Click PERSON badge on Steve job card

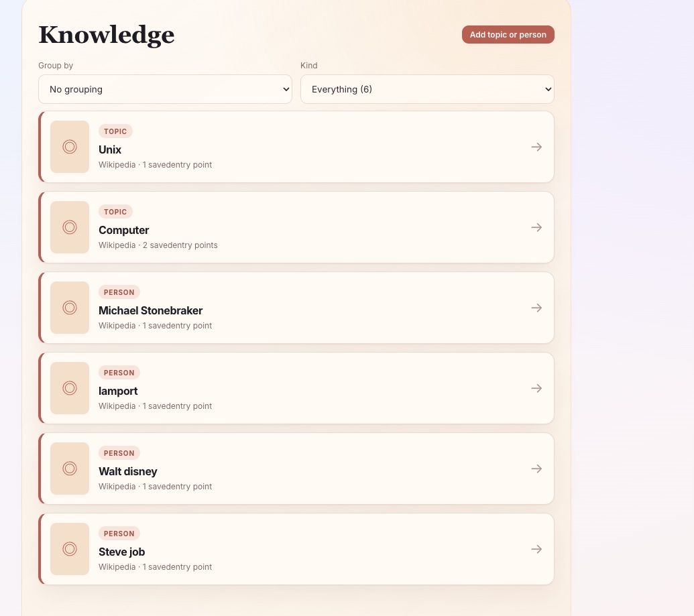click(119, 534)
